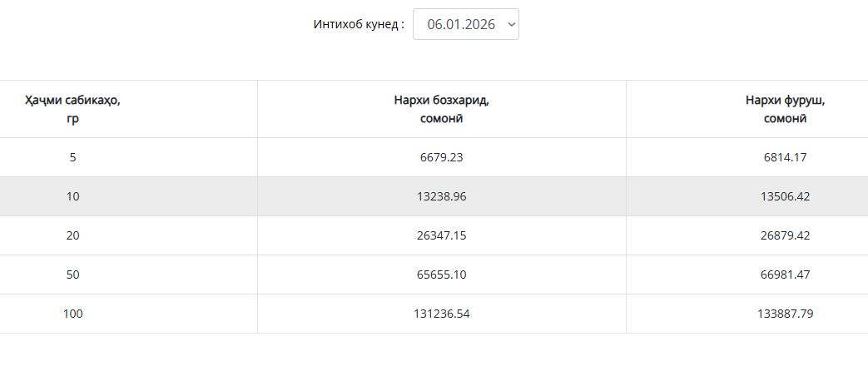The image size is (868, 371).
Task: Open the date dropdown showing 06.01.2026
Action: tap(465, 24)
